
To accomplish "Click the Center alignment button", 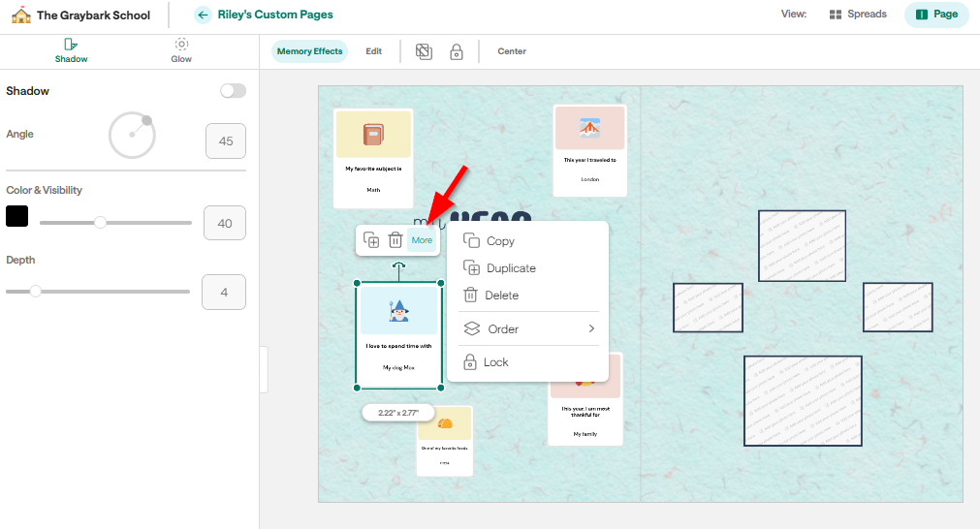I will [x=512, y=51].
